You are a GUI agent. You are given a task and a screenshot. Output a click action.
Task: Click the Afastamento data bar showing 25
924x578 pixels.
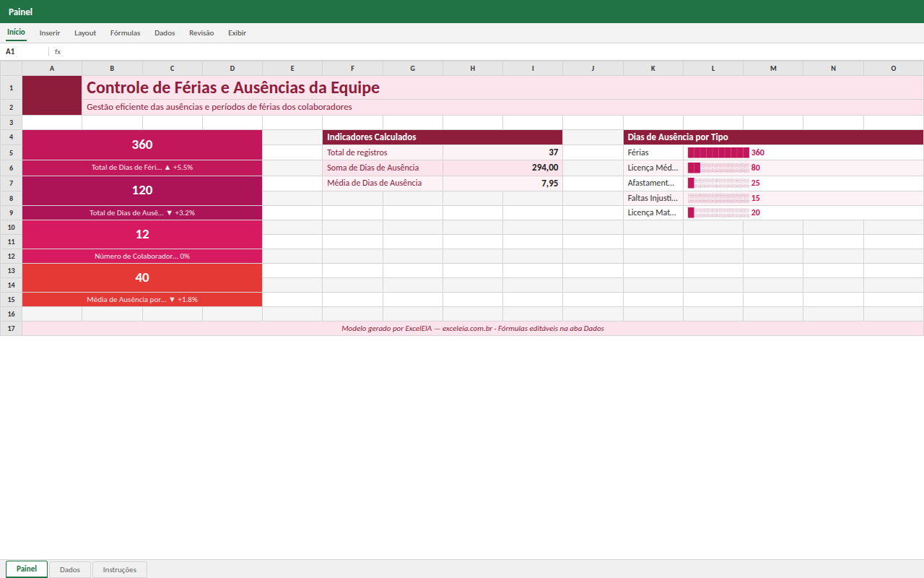(803, 184)
